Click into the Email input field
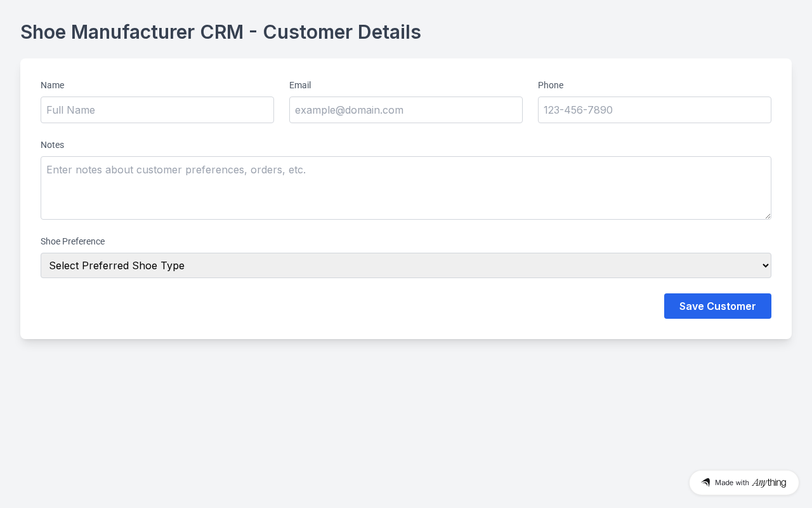 pyautogui.click(x=406, y=110)
